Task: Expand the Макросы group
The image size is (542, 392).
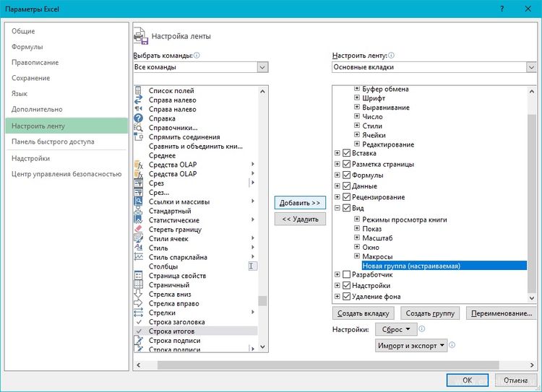Action: tap(357, 256)
